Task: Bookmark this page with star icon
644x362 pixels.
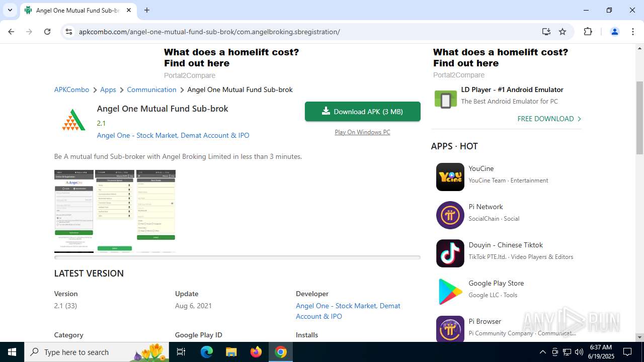Action: pyautogui.click(x=562, y=32)
